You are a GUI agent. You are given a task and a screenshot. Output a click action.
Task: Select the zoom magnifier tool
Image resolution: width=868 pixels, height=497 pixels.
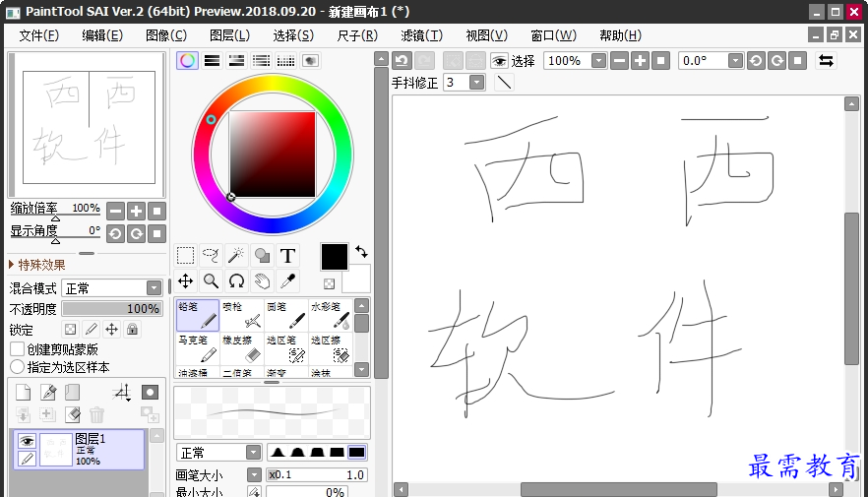(211, 281)
